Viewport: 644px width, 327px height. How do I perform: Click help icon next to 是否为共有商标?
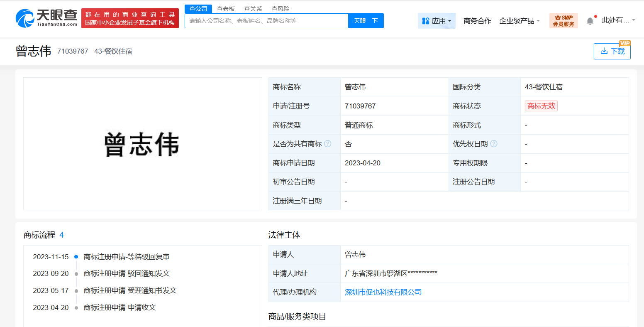pyautogui.click(x=328, y=144)
